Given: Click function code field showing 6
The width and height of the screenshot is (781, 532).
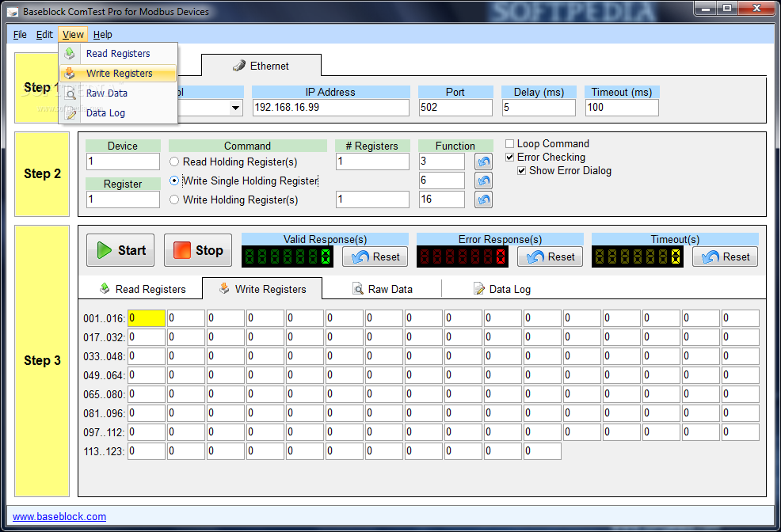Looking at the screenshot, I should (442, 180).
